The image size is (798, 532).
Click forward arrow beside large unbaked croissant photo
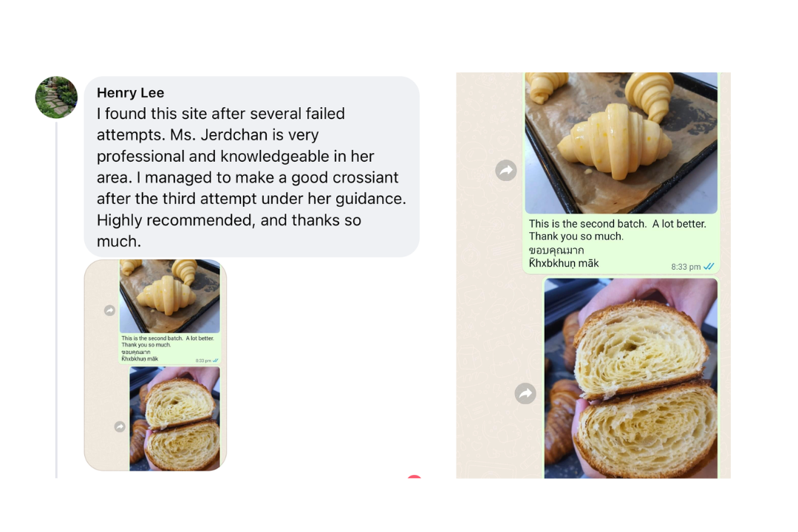[x=506, y=170]
